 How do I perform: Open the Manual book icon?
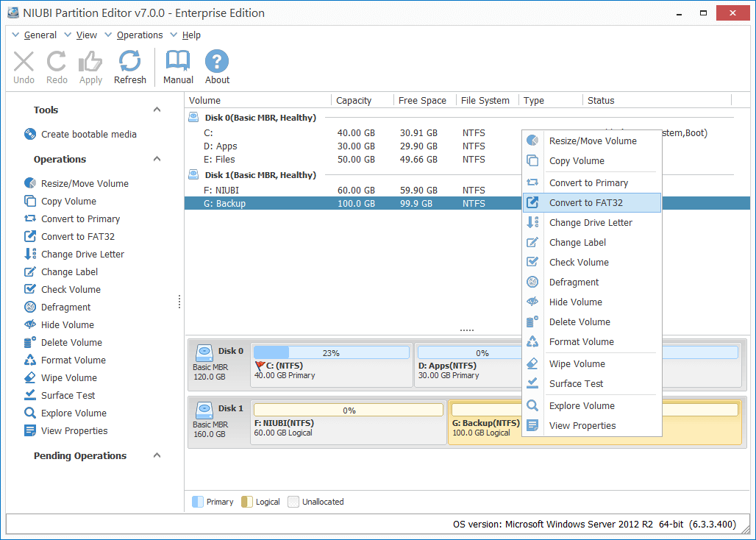(x=178, y=61)
